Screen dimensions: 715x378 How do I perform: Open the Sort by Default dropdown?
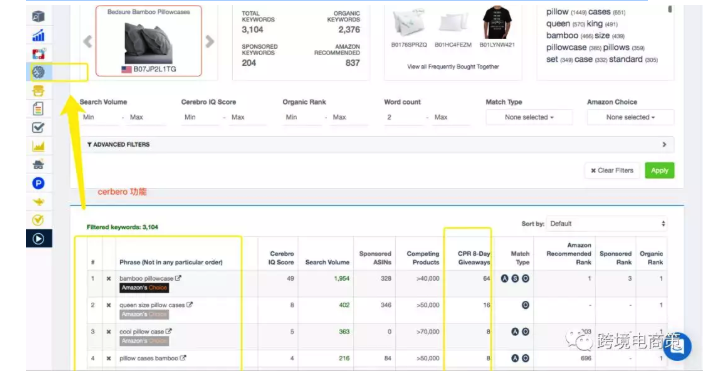(x=607, y=224)
